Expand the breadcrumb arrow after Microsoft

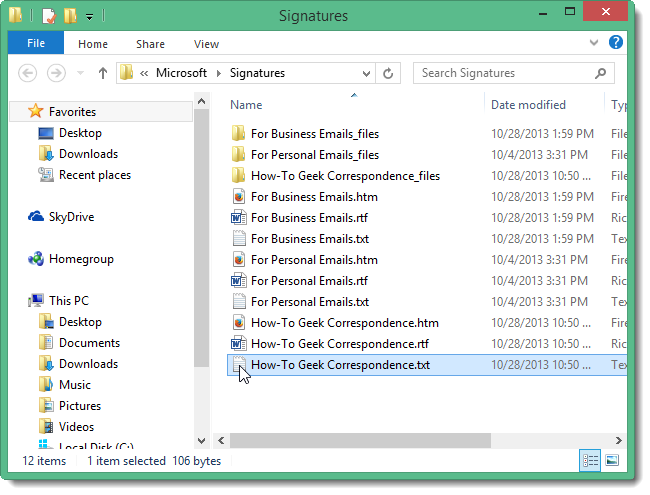[218, 74]
